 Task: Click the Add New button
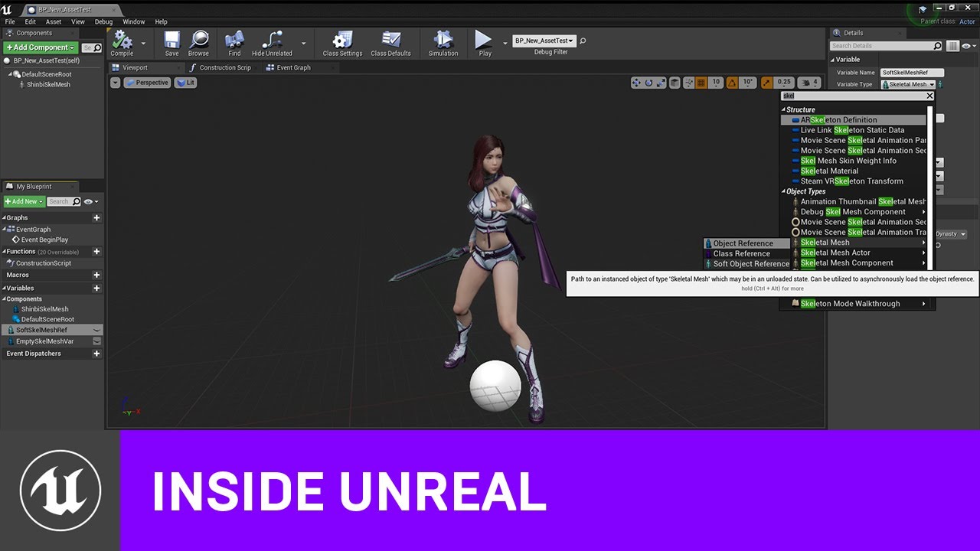point(24,202)
